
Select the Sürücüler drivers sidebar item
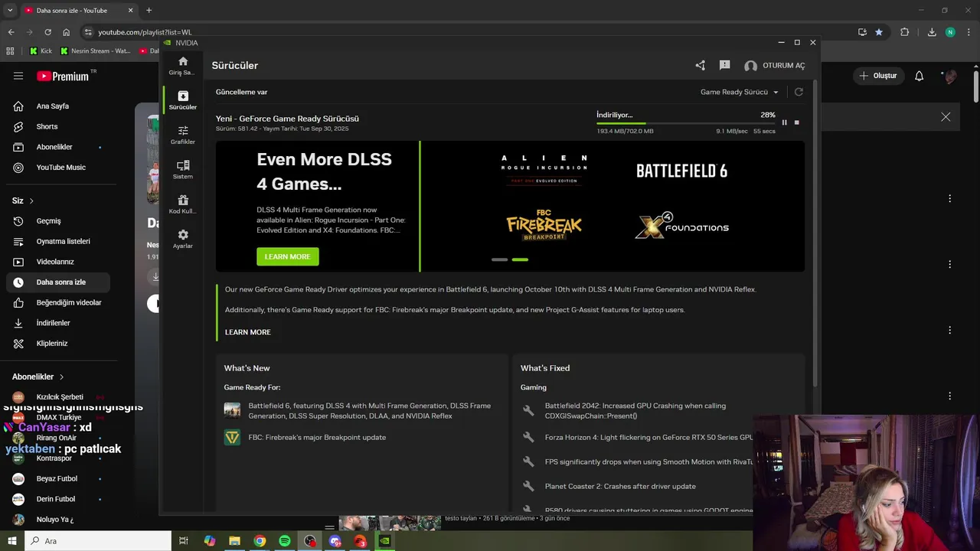[x=182, y=100]
